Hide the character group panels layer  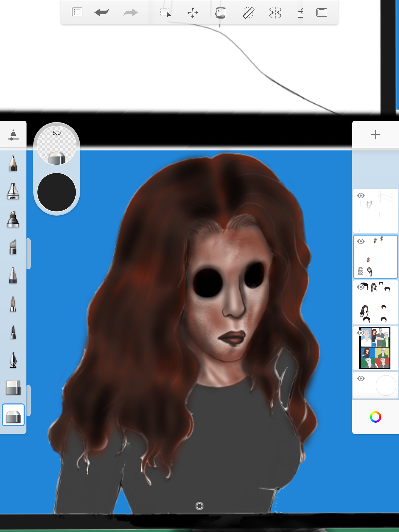360,333
